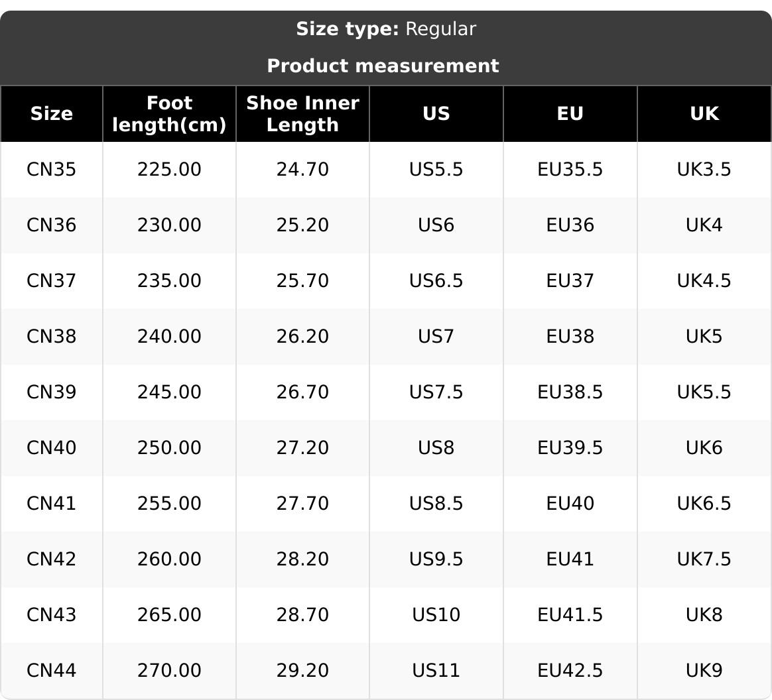Select the EU35.5 cell
Screen dimensions: 772x700
point(570,170)
